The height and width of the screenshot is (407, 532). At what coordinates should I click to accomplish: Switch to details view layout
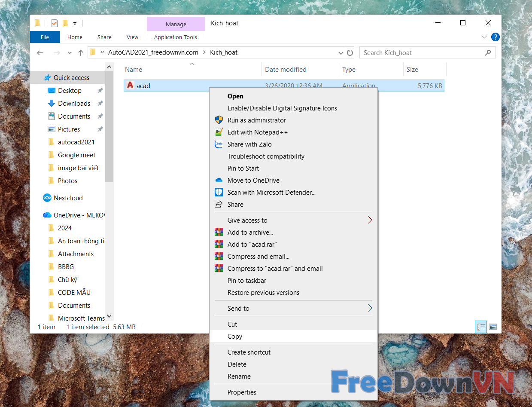pyautogui.click(x=481, y=327)
